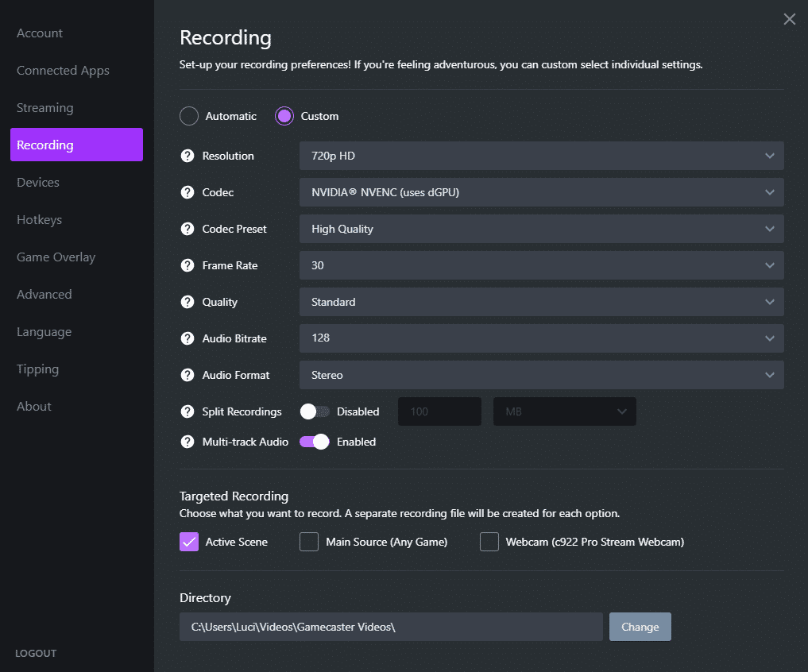The width and height of the screenshot is (808, 672).
Task: Open the Hotkeys settings section
Action: click(39, 220)
